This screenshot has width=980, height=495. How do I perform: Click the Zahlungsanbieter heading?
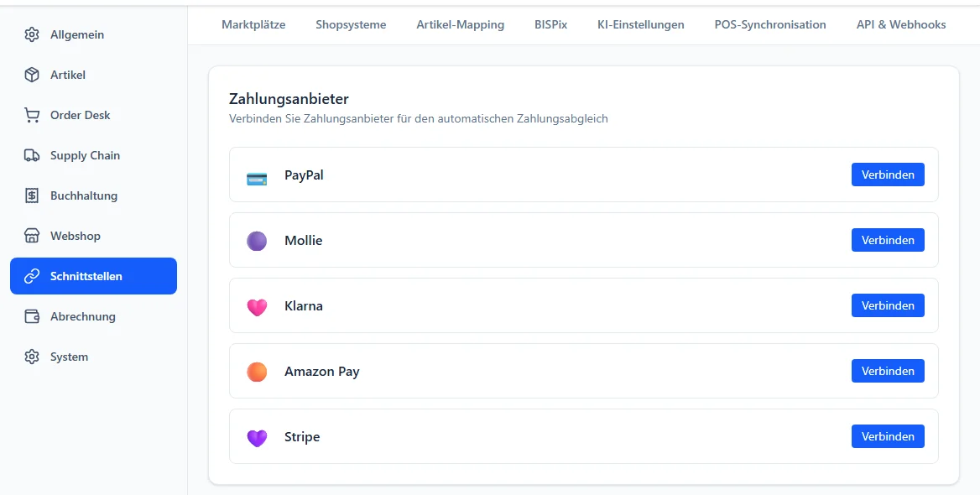pyautogui.click(x=289, y=99)
